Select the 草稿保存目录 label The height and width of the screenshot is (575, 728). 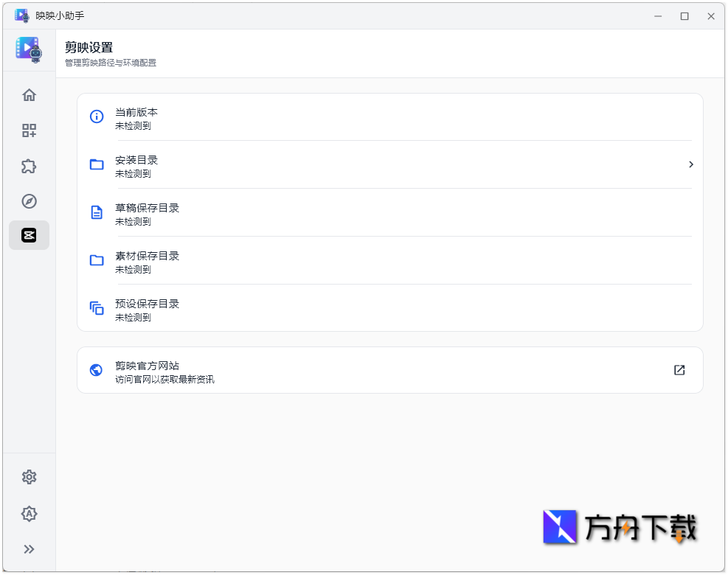[148, 208]
